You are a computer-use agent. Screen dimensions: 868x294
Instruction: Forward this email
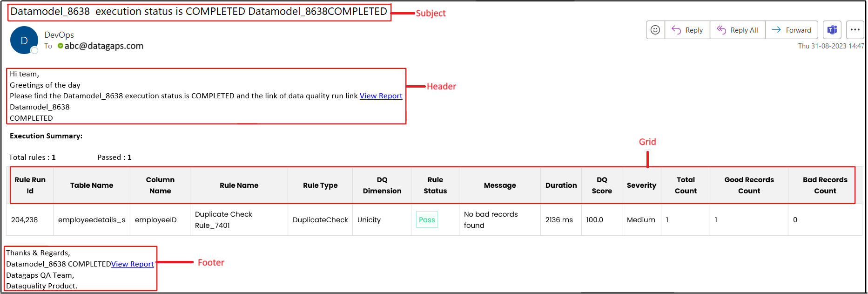(792, 30)
